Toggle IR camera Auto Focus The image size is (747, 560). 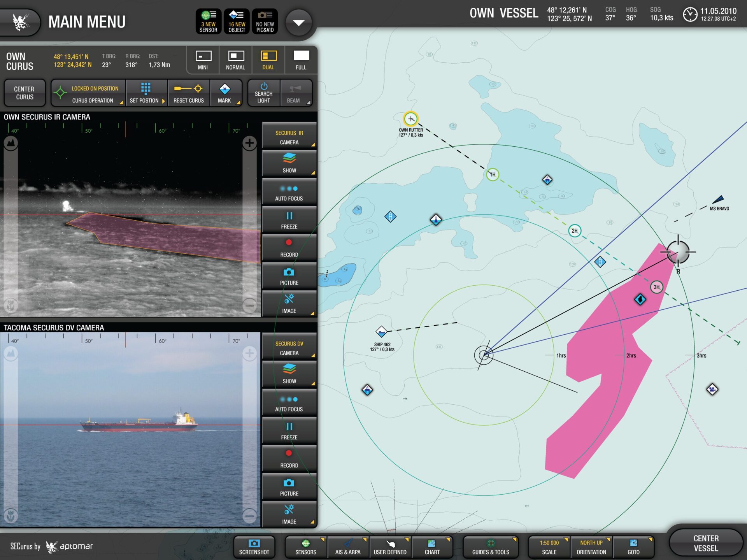289,192
